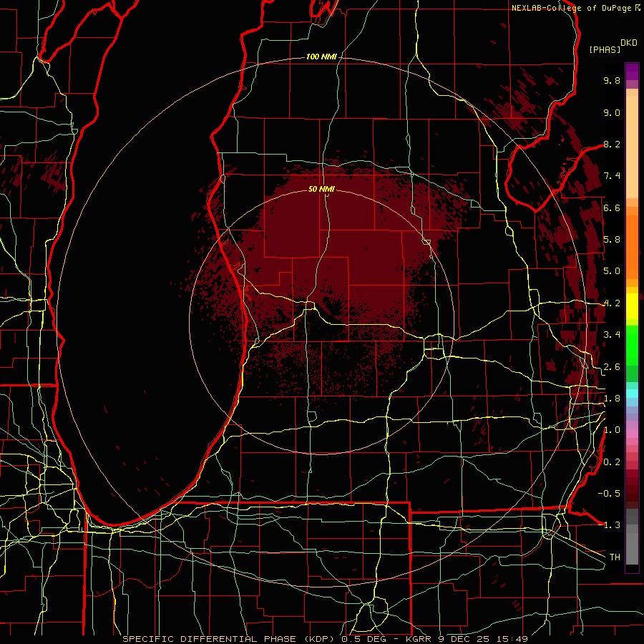
Task: Click the 5.8 legend value
Action: pyautogui.click(x=612, y=240)
